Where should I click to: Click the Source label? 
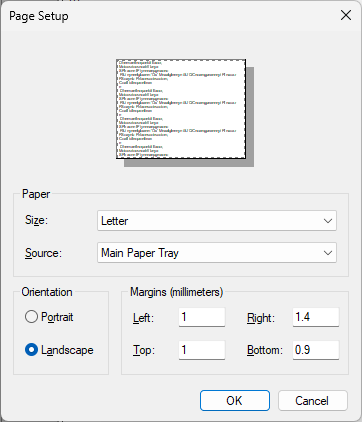[x=43, y=253]
